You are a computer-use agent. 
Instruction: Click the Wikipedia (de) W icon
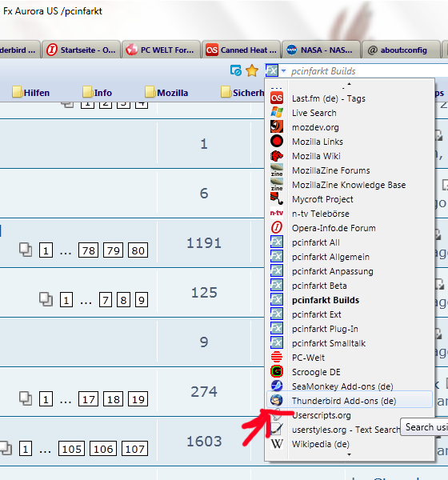[277, 443]
